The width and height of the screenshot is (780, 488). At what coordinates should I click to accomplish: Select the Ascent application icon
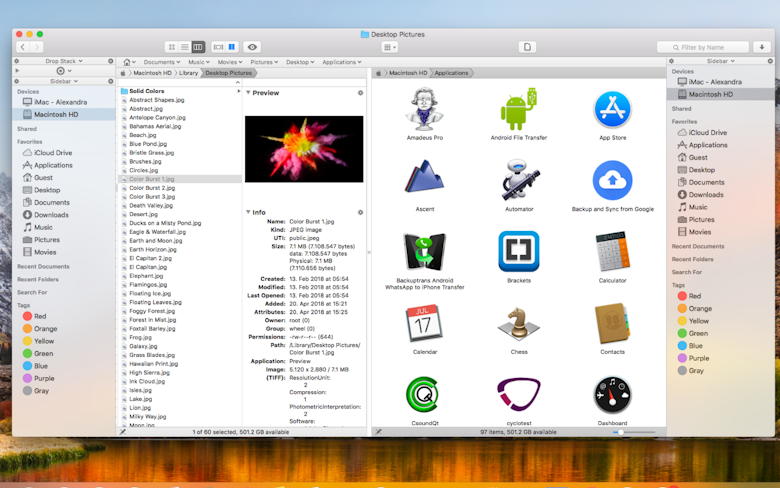click(424, 177)
